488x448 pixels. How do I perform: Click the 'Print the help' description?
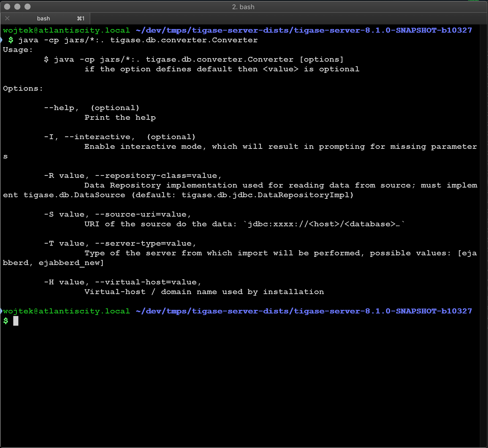pyautogui.click(x=120, y=117)
